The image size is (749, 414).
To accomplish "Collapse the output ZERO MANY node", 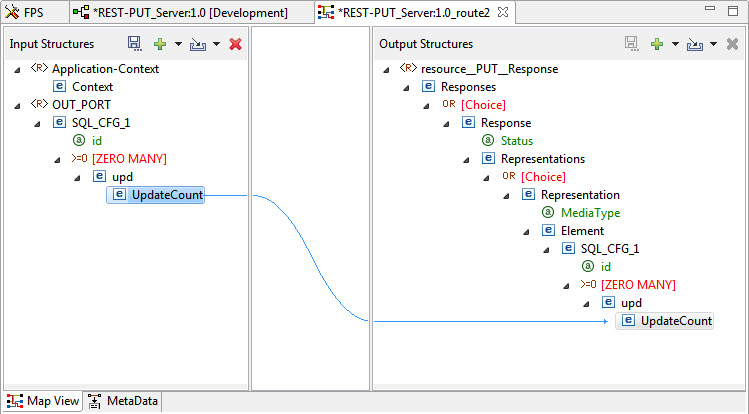I will [x=567, y=286].
